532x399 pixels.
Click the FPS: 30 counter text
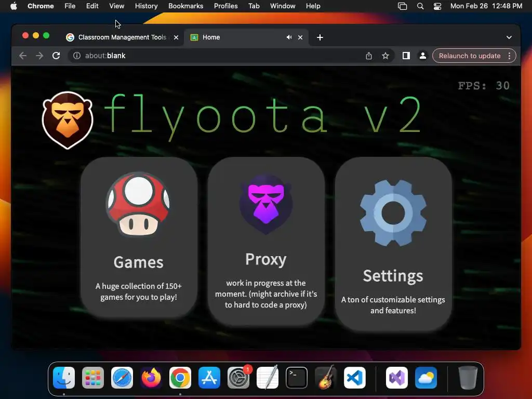(x=484, y=86)
